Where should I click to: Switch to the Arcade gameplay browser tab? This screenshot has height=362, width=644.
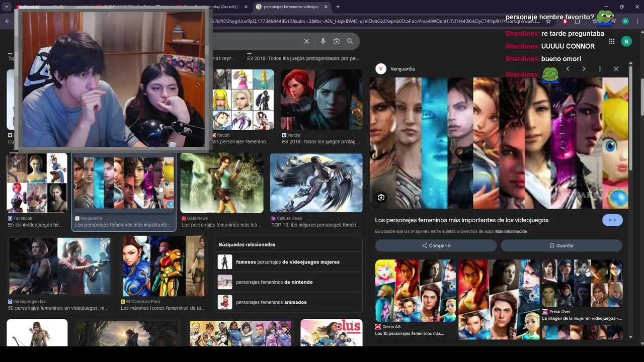point(211,7)
